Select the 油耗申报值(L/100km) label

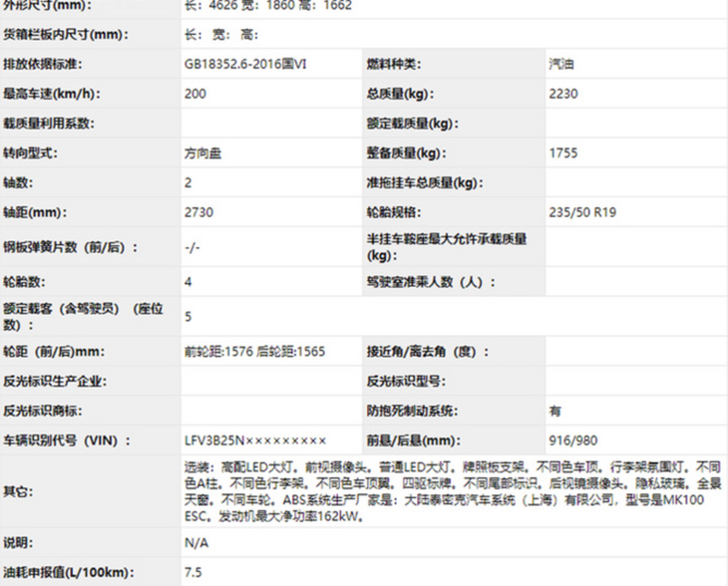click(x=68, y=572)
